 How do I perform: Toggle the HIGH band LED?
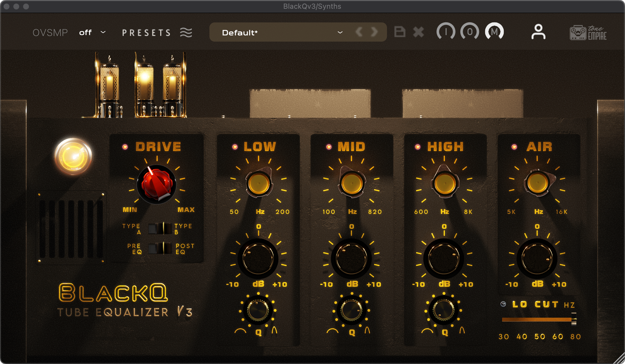click(x=418, y=147)
